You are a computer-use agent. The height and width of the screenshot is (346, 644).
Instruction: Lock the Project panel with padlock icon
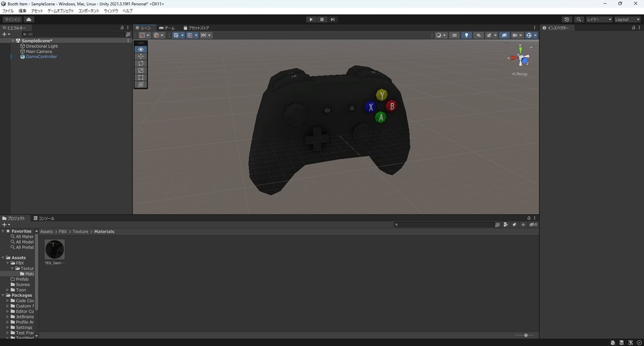529,218
